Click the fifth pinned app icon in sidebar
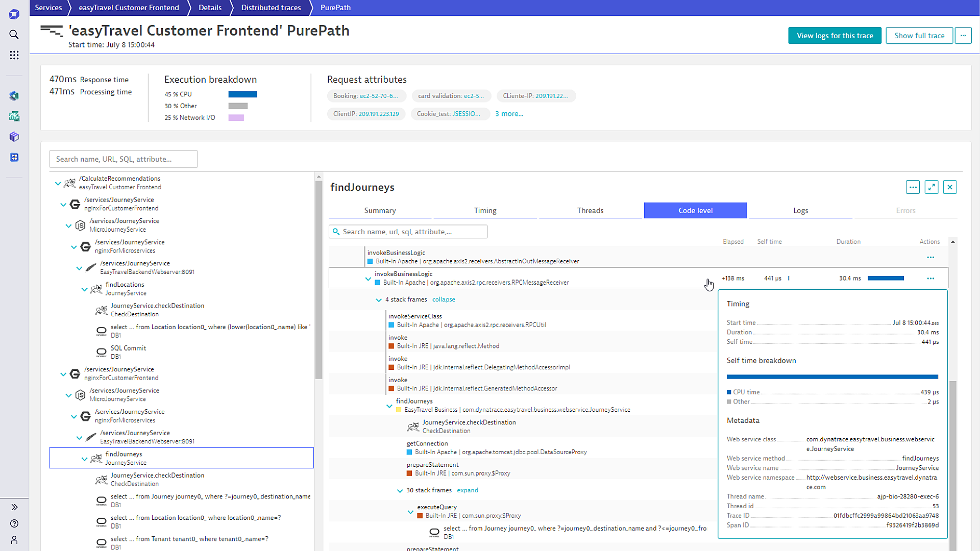980x551 pixels. click(x=14, y=116)
